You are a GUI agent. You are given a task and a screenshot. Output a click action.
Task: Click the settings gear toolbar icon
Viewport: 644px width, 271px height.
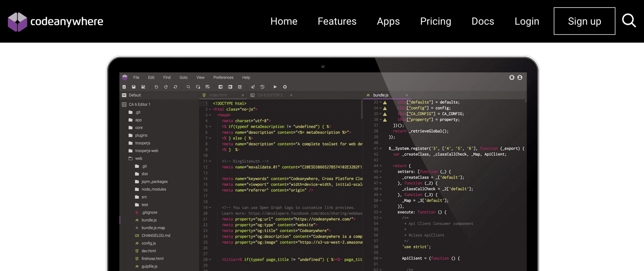(285, 87)
